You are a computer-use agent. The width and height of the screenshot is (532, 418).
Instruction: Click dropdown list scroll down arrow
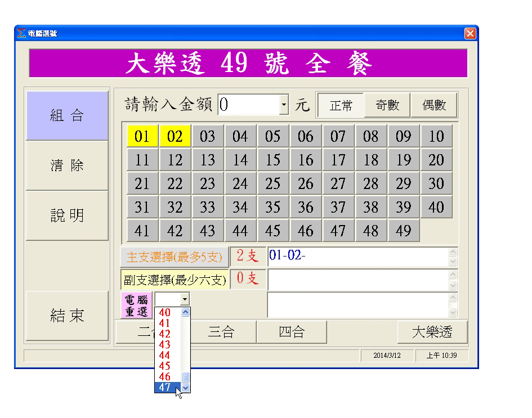point(185,388)
